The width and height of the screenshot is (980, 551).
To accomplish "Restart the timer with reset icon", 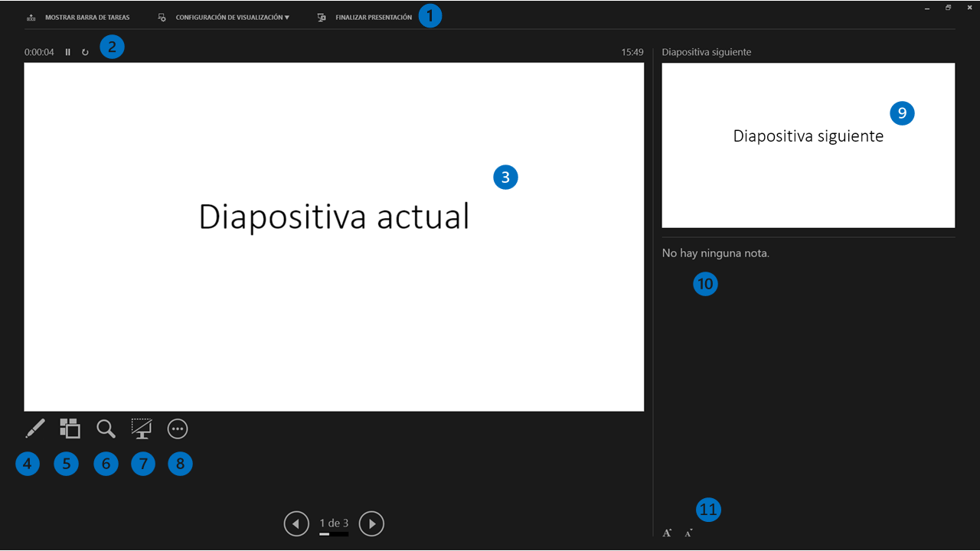I will (85, 52).
